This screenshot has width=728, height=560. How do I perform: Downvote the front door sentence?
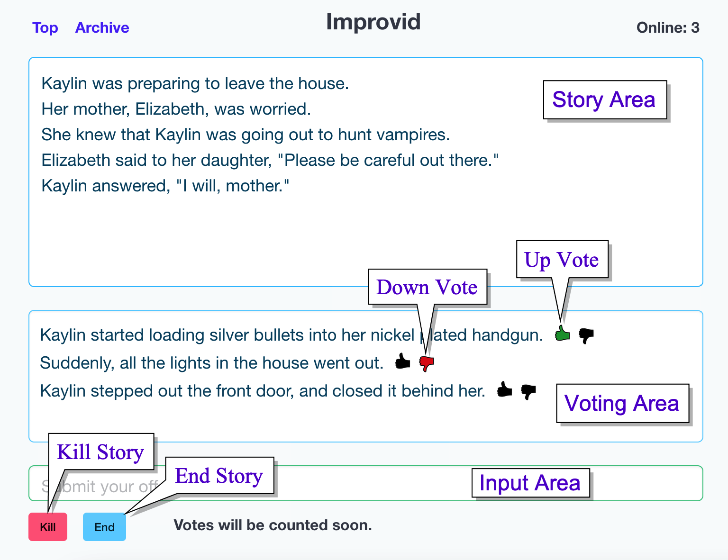[x=528, y=391]
